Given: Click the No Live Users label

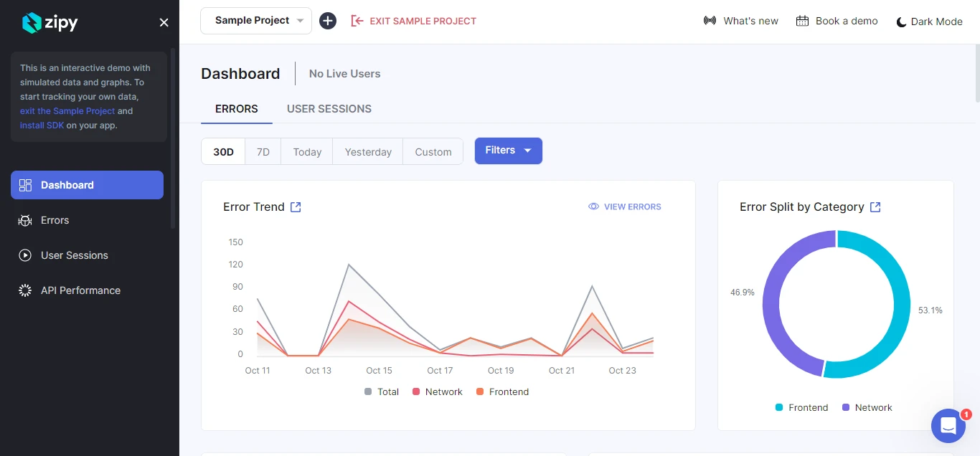Looking at the screenshot, I should pos(345,74).
